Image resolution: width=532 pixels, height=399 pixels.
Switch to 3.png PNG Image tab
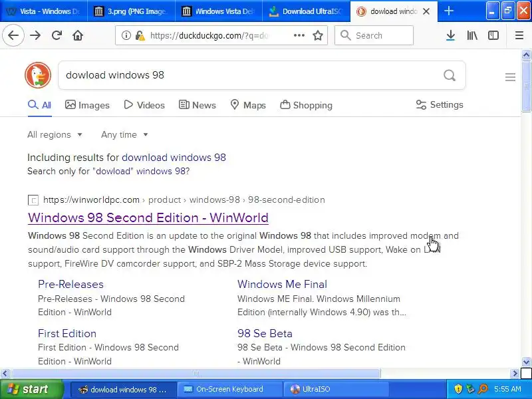coord(131,11)
